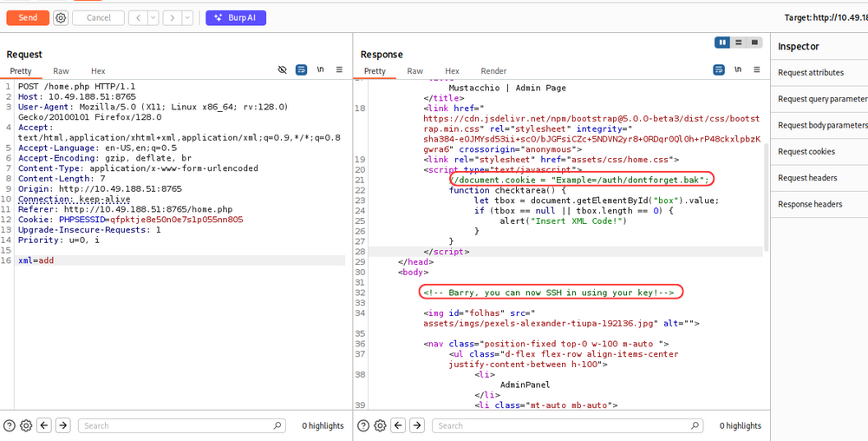The height and width of the screenshot is (441, 868).
Task: Expand the history forward dropdown arrow
Action: pos(188,17)
